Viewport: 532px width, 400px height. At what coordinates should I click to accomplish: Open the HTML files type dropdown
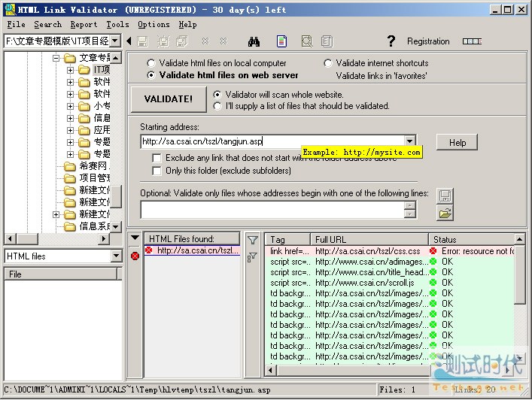pos(116,256)
